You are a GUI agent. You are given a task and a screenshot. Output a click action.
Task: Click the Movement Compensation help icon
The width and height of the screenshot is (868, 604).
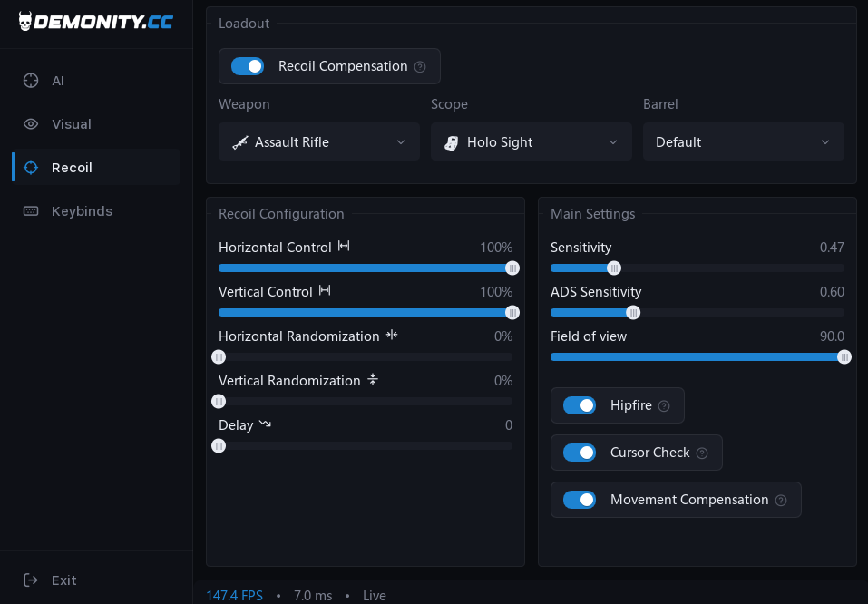[x=781, y=501]
